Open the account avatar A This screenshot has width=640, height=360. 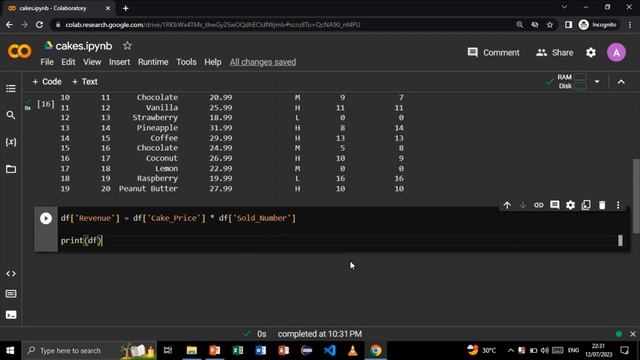616,53
